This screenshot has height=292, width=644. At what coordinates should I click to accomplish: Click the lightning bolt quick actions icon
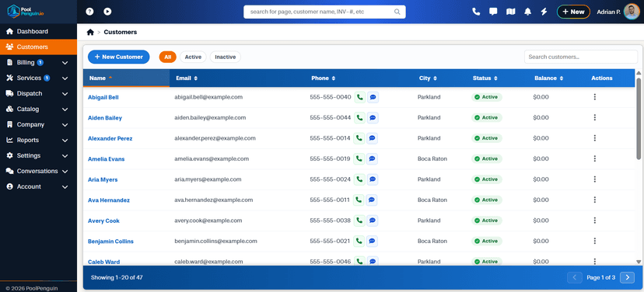tap(544, 12)
